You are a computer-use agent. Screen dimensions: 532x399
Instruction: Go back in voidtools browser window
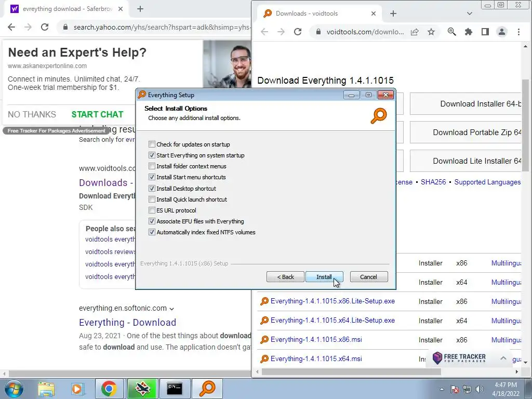pos(264,32)
